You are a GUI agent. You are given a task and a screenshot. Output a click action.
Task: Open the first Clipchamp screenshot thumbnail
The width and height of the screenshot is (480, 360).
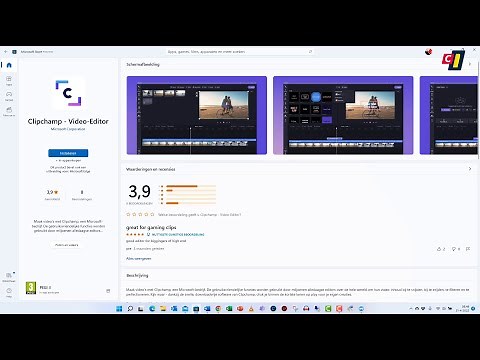pyautogui.click(x=197, y=115)
